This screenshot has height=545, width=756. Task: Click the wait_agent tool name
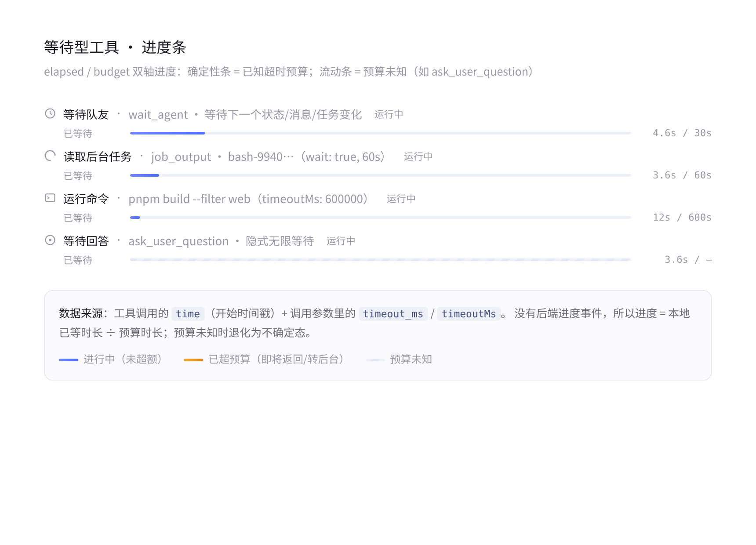coord(158,115)
